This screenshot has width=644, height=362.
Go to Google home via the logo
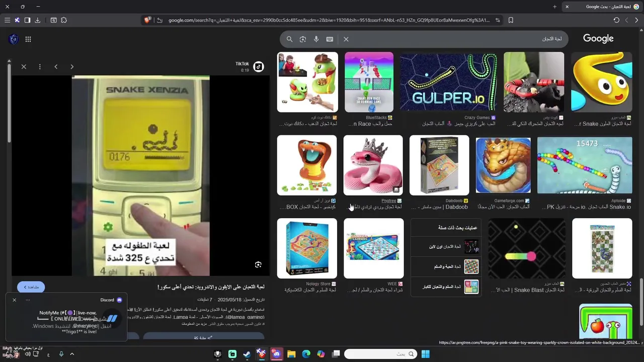point(598,39)
